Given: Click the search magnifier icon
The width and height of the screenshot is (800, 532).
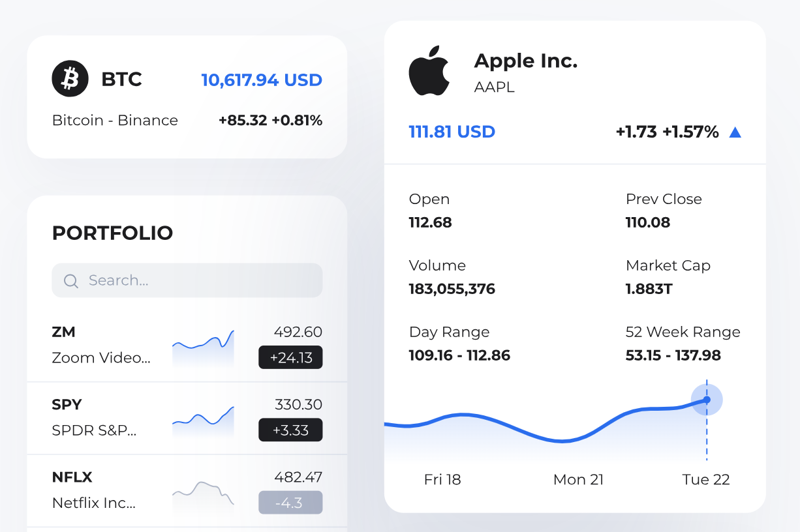Looking at the screenshot, I should click(71, 281).
